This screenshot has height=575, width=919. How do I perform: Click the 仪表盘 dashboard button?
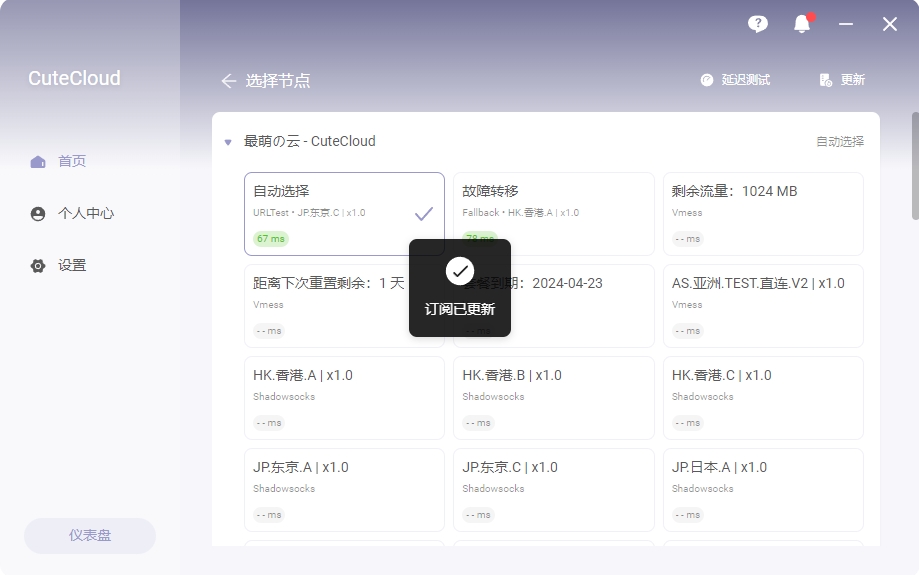[90, 535]
